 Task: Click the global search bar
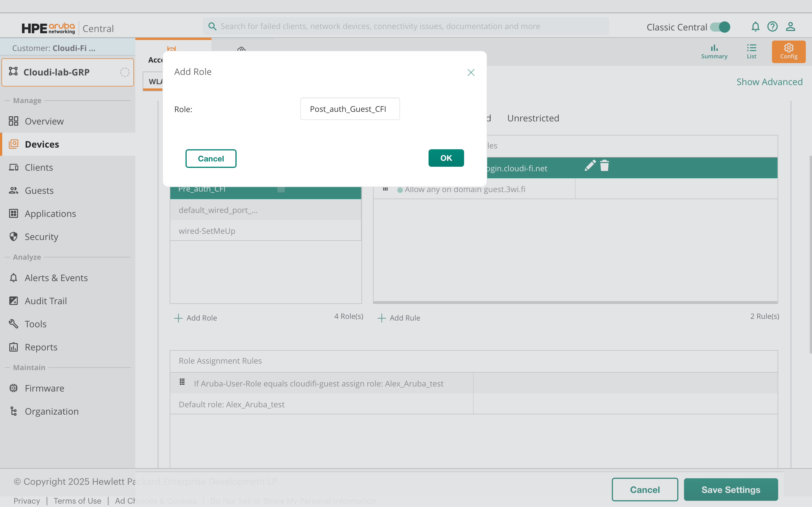[406, 26]
